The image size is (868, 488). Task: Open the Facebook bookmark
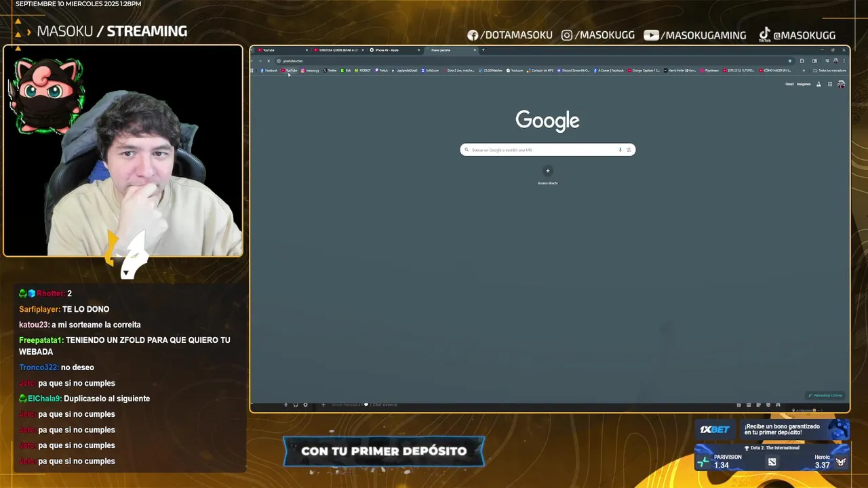click(269, 70)
